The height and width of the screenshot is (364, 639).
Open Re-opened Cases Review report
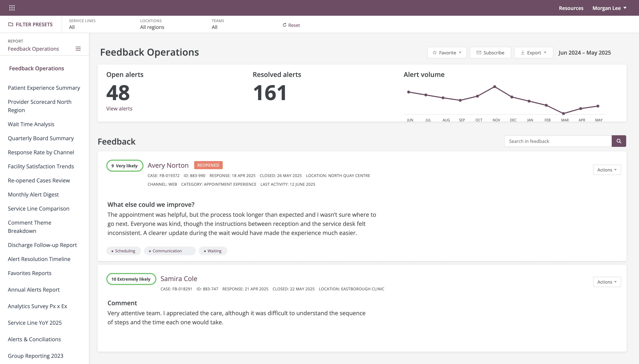[x=39, y=181]
